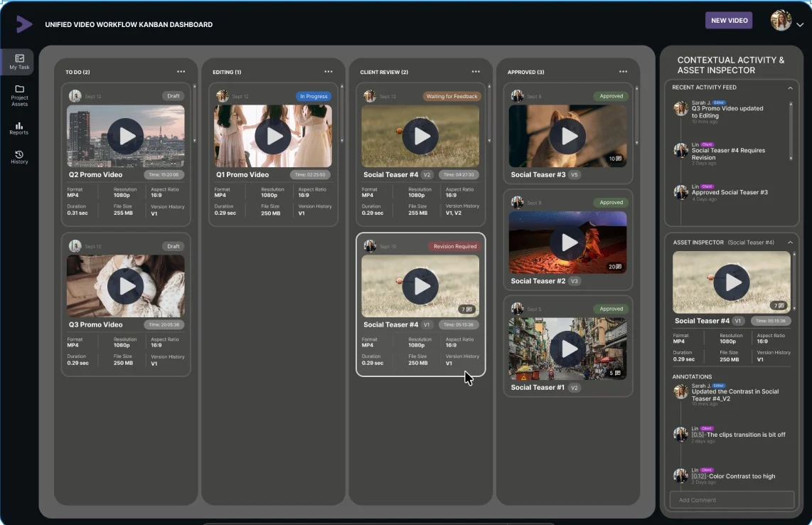The image size is (812, 525).
Task: Click the Q2 Promo Video title
Action: tap(95, 175)
